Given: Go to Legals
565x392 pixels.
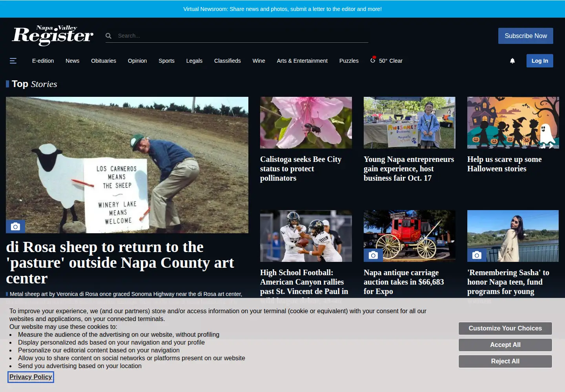Looking at the screenshot, I should 194,61.
